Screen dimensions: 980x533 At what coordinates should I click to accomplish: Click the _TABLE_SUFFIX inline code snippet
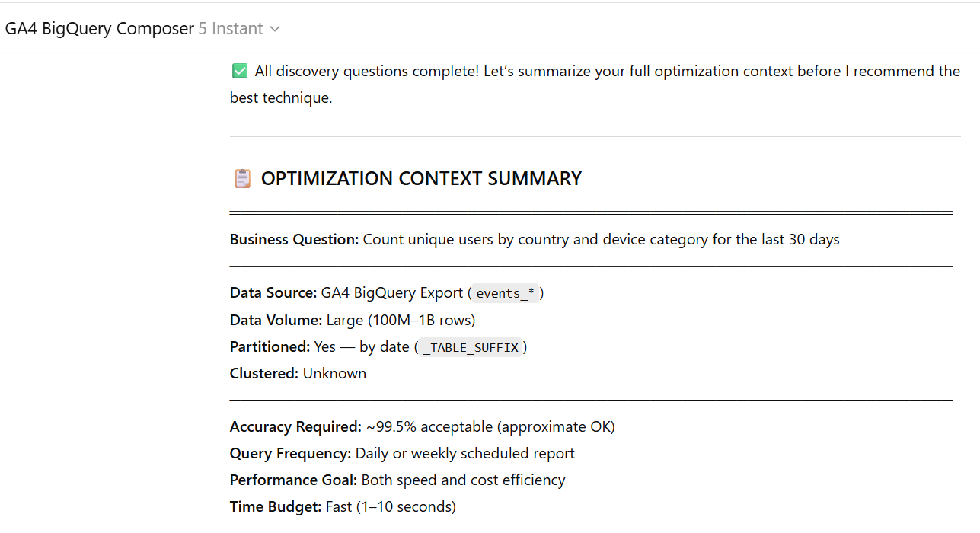click(471, 347)
